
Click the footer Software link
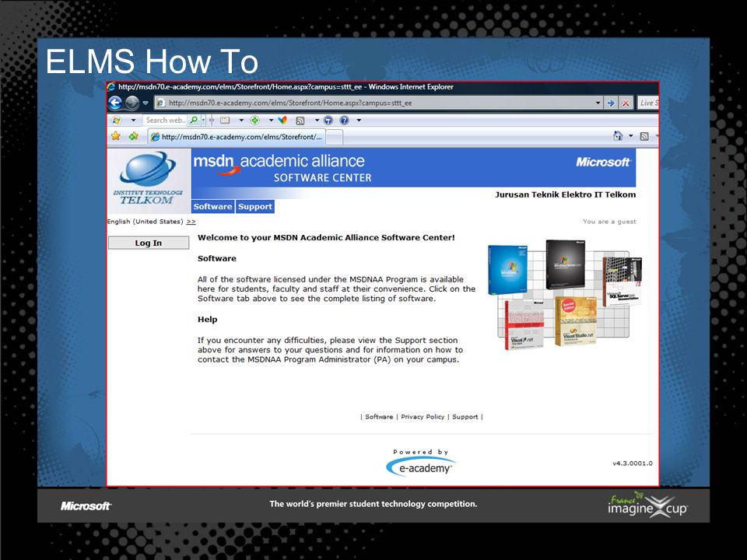point(379,417)
